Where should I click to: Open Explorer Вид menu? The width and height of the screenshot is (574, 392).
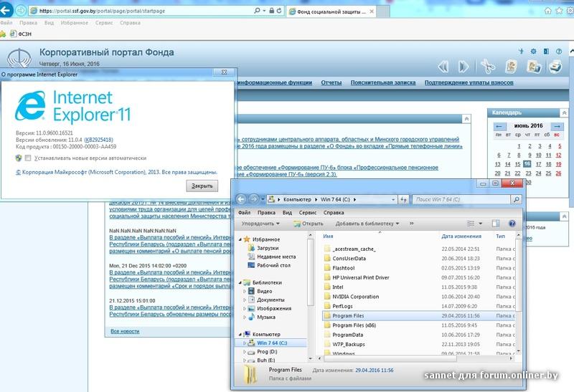(287, 212)
